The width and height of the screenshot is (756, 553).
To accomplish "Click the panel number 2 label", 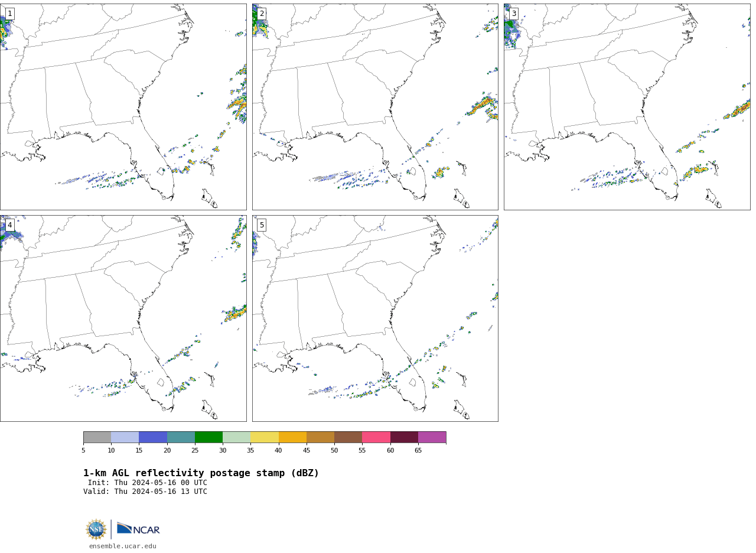I will [x=262, y=14].
